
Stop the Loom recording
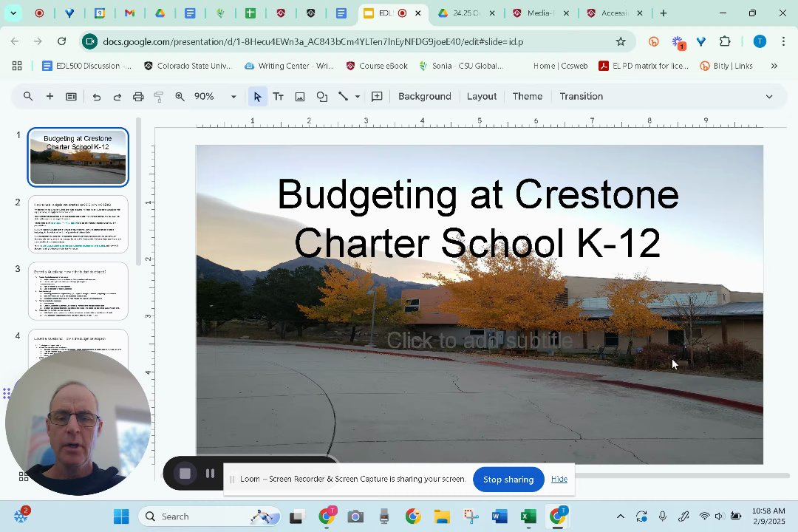point(185,474)
